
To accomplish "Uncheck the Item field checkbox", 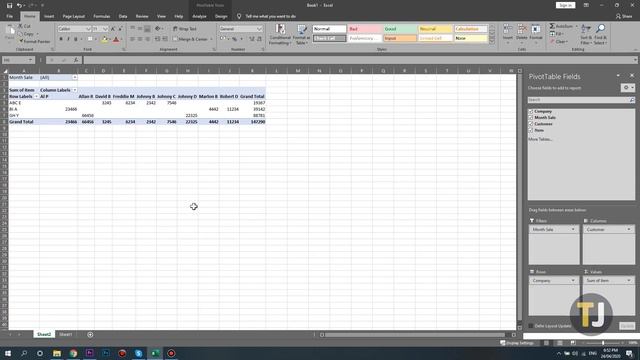I will pyautogui.click(x=531, y=130).
